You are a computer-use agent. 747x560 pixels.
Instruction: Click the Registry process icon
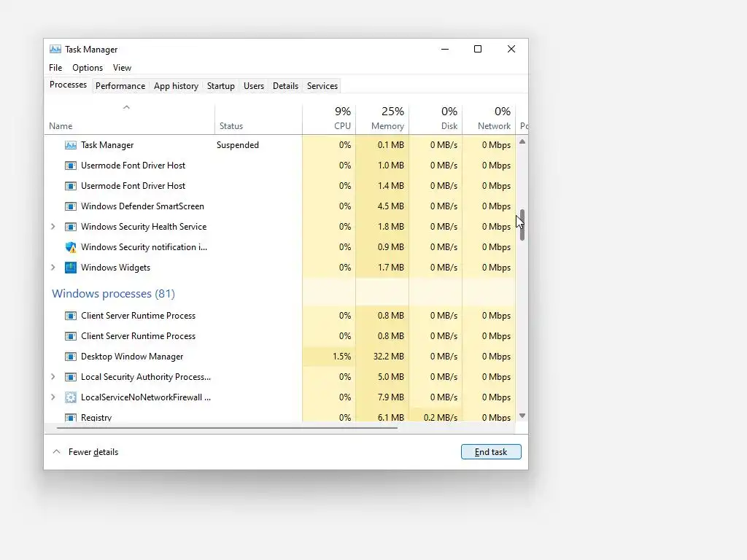coord(71,418)
